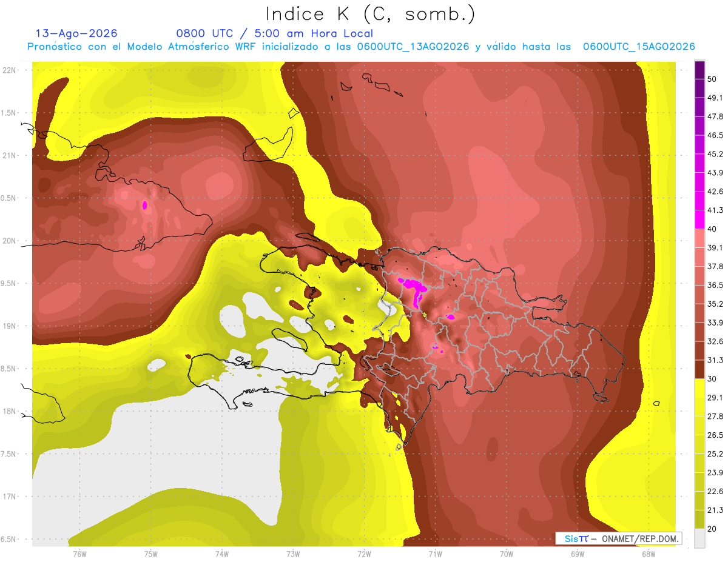Click the legend value "25.2"

[715, 453]
